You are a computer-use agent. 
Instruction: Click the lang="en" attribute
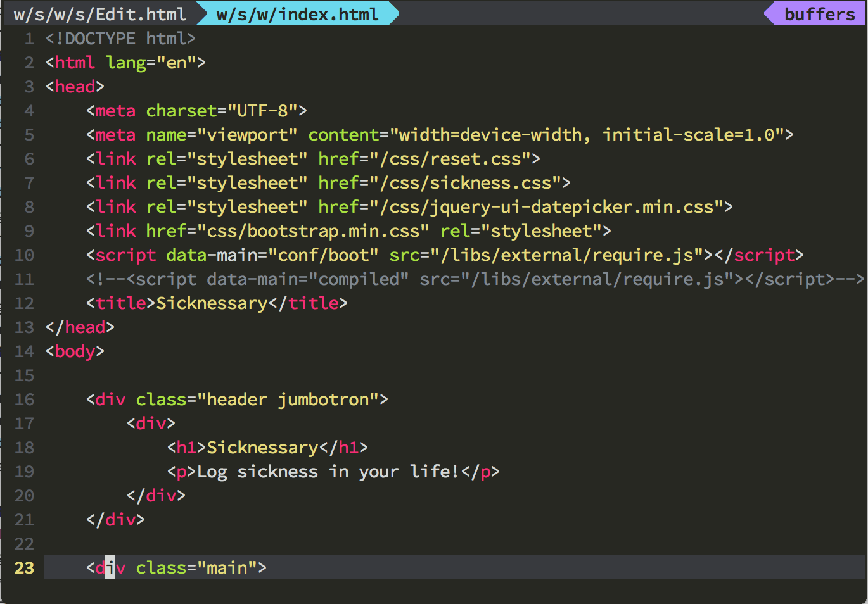coord(151,63)
